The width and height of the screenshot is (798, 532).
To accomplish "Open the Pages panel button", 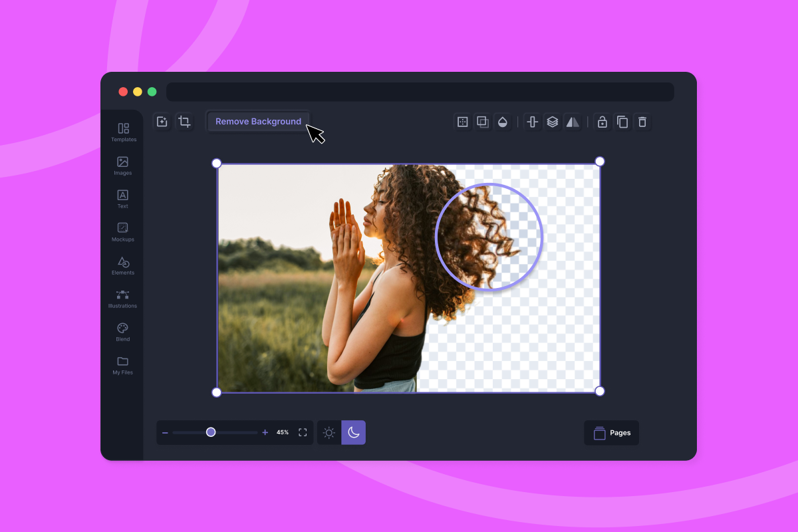I will 611,433.
